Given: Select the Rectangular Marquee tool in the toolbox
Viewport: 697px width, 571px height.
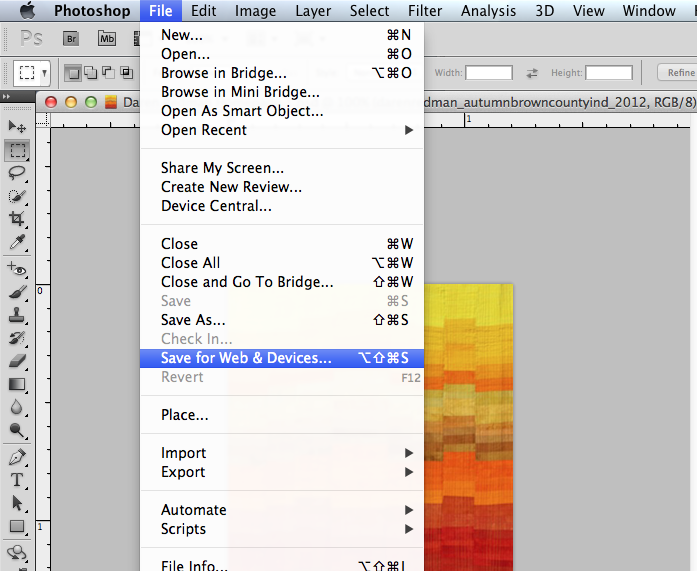Looking at the screenshot, I should point(17,150).
